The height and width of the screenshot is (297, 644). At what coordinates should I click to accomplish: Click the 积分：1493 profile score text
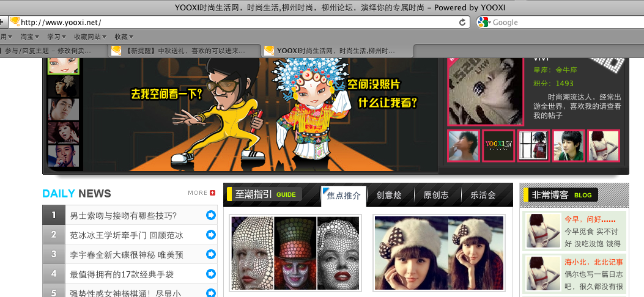pos(553,83)
